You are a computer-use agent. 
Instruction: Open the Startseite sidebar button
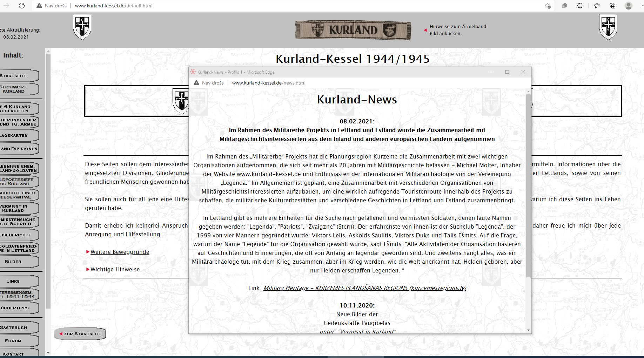pyautogui.click(x=19, y=76)
